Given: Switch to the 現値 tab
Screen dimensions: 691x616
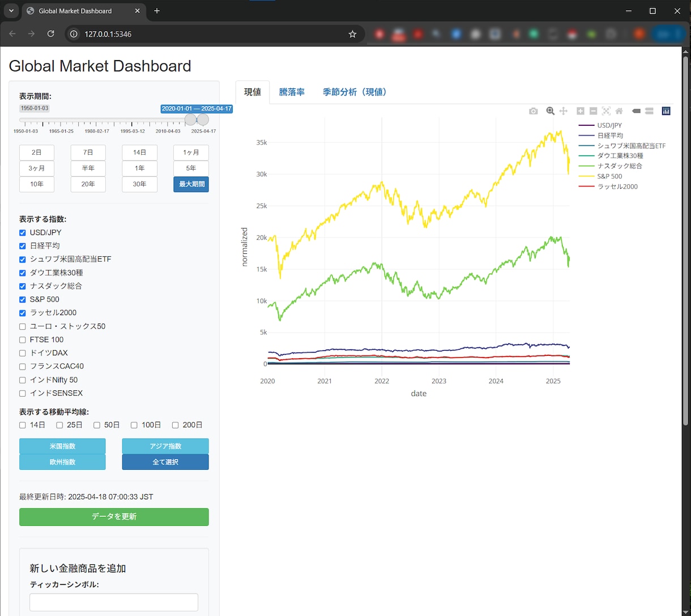Looking at the screenshot, I should coord(253,92).
